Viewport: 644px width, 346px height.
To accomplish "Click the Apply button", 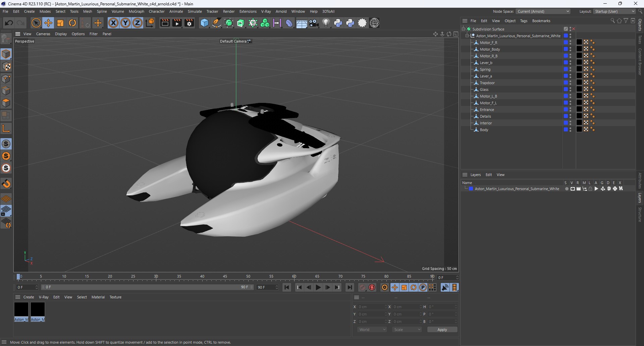I will coord(442,330).
